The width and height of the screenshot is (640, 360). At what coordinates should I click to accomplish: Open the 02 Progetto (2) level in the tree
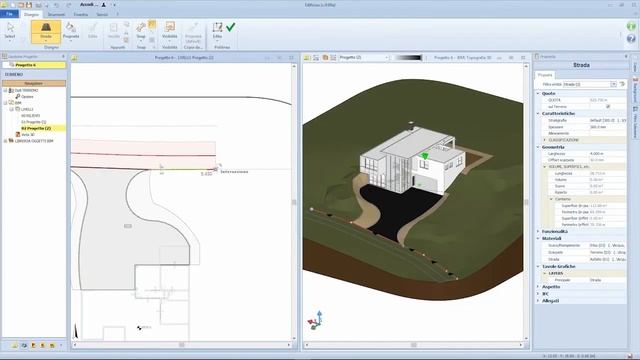pyautogui.click(x=36, y=128)
